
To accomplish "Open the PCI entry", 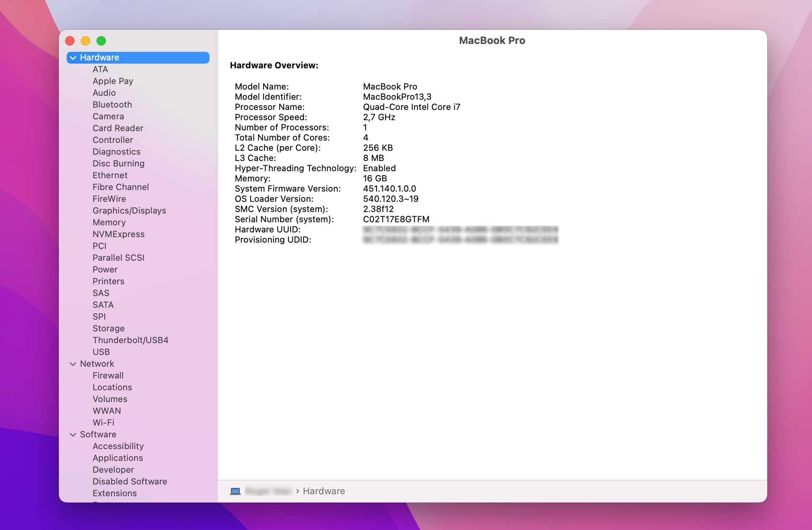I will (100, 246).
